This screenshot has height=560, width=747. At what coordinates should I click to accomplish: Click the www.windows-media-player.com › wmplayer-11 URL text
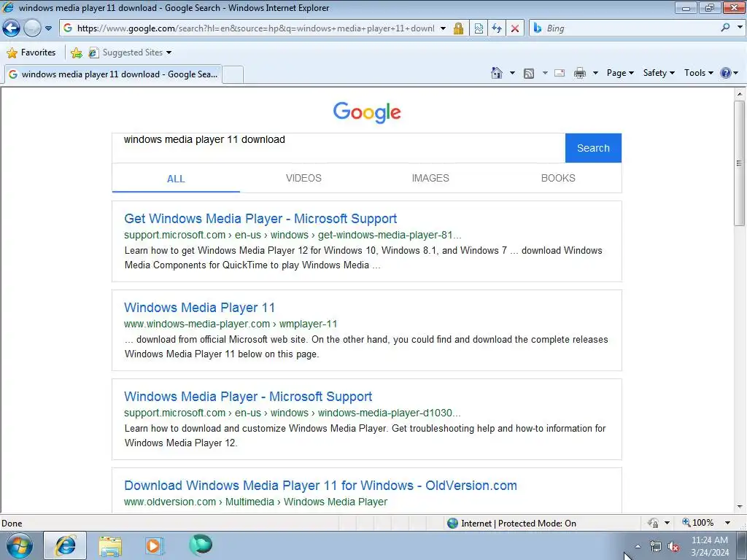point(231,324)
